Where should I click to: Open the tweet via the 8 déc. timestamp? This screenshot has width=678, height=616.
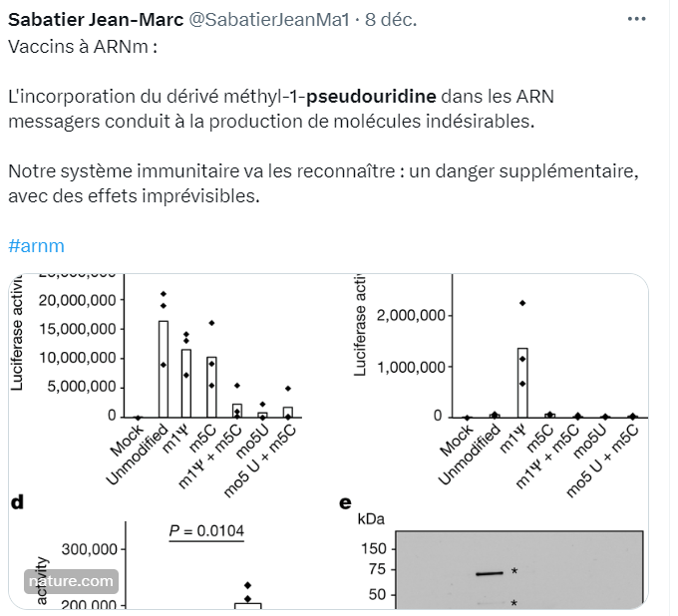pyautogui.click(x=393, y=20)
